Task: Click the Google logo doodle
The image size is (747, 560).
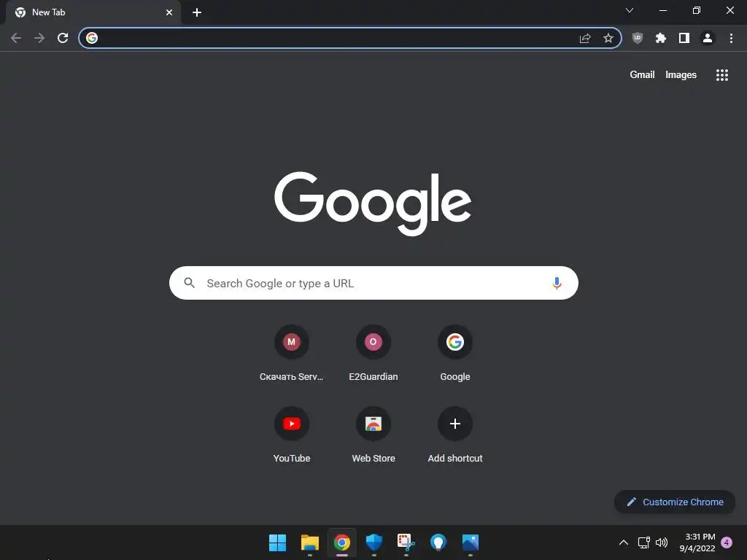Action: click(x=373, y=203)
